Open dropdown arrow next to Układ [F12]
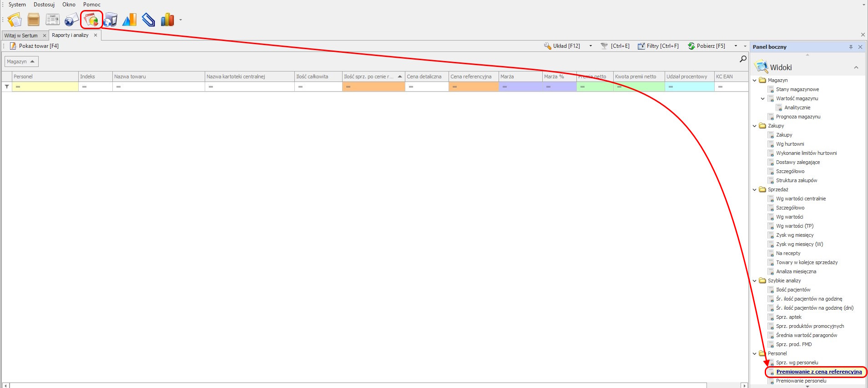This screenshot has height=388, width=868. tap(590, 46)
